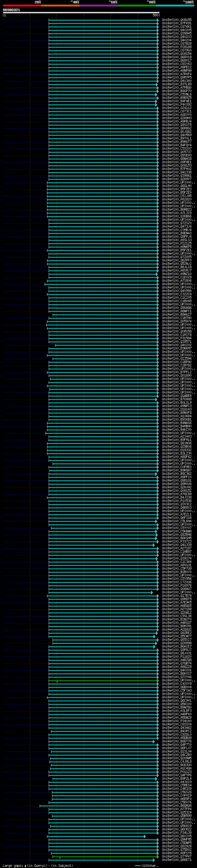Click the red ~20% identity legend segment
The width and height of the screenshot is (197, 868).
click(22, 6)
